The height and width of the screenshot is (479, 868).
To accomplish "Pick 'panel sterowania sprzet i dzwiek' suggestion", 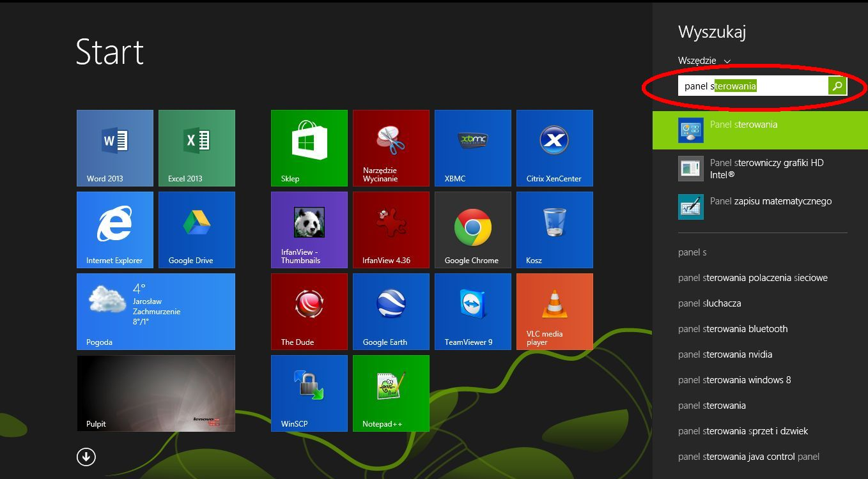I will point(743,431).
